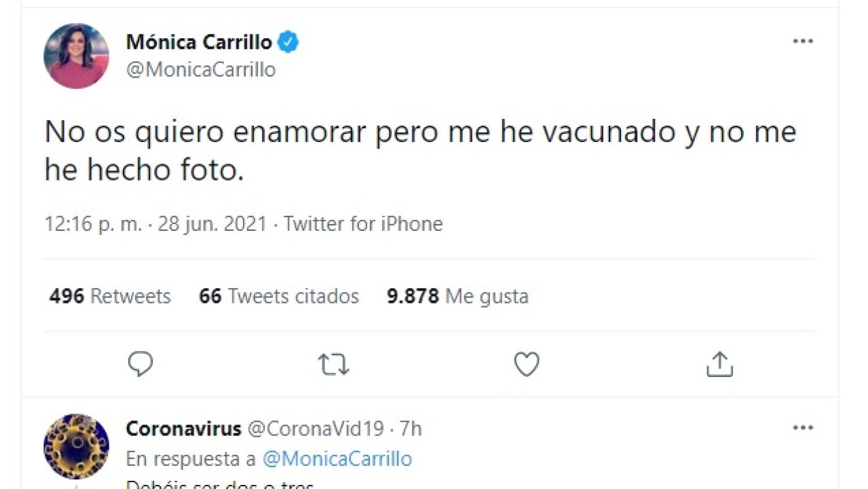The image size is (868, 489).
Task: Click the @MonicaCarrillo handle under name
Action: 201,70
